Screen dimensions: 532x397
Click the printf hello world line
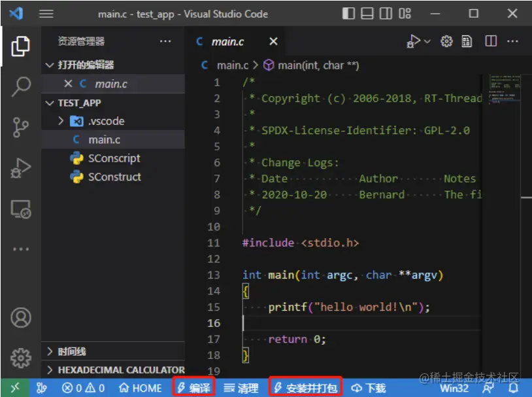pos(349,307)
